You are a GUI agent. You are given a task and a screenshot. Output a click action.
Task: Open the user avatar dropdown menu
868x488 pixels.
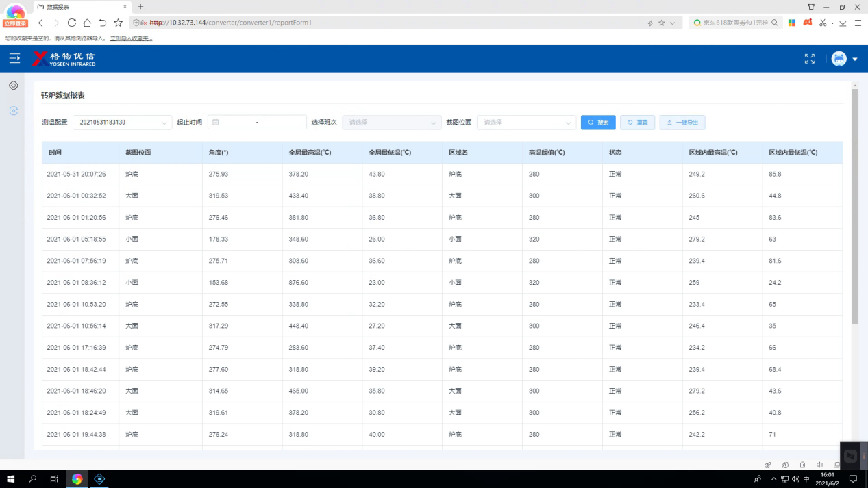845,59
